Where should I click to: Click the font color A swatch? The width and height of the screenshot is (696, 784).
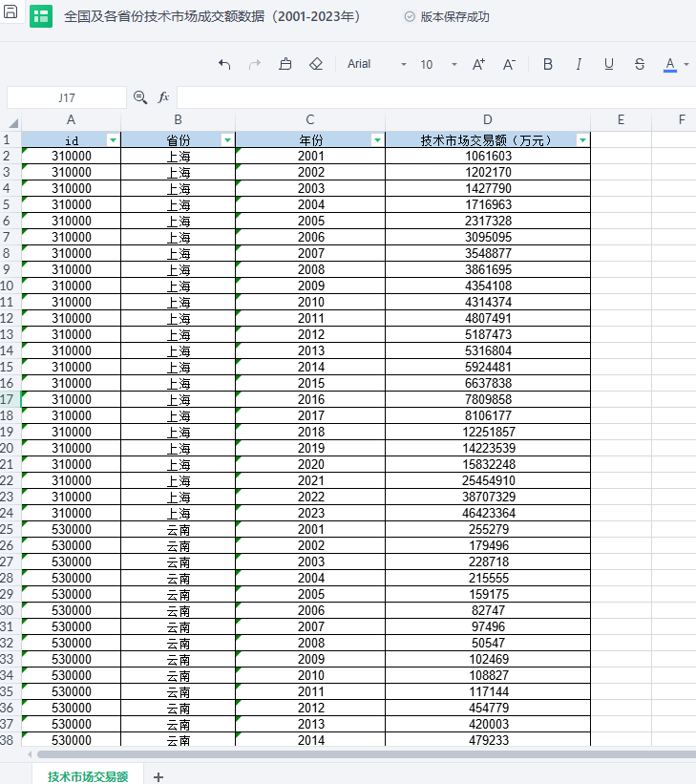coord(670,64)
